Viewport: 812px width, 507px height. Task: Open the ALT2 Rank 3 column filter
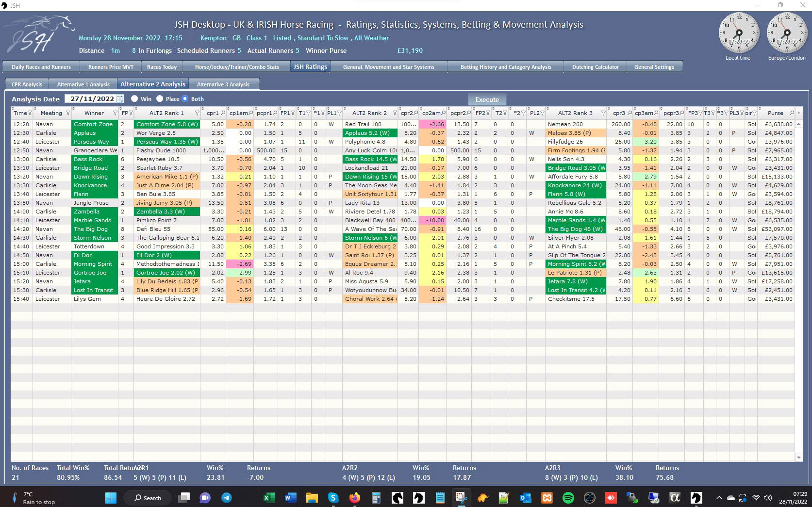603,113
